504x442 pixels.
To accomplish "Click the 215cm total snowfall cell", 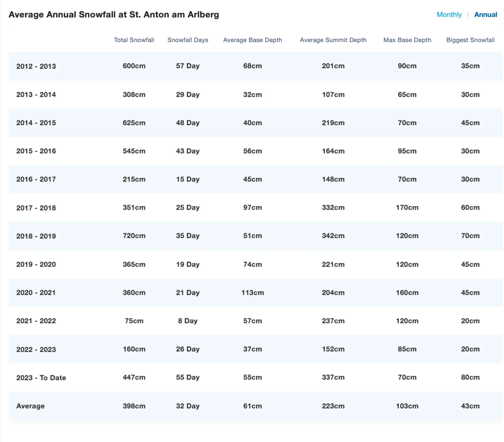I will coord(134,179).
